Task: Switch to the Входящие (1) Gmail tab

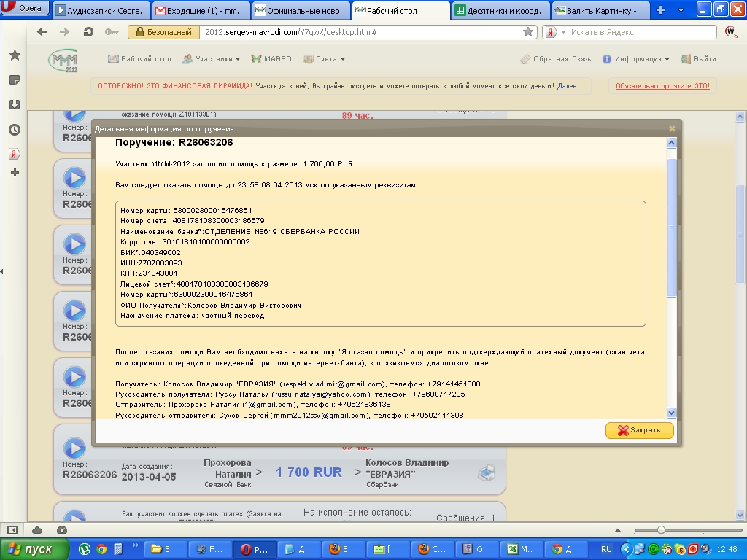Action: pos(201,10)
